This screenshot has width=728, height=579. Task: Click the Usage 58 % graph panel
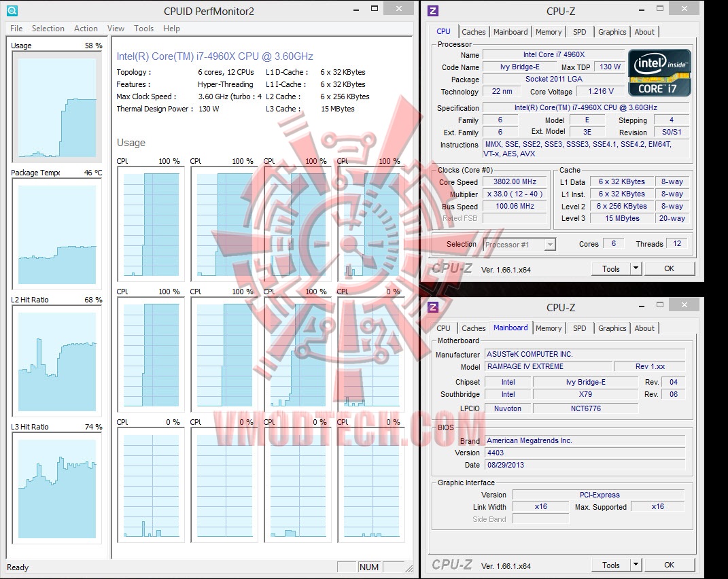click(56, 107)
